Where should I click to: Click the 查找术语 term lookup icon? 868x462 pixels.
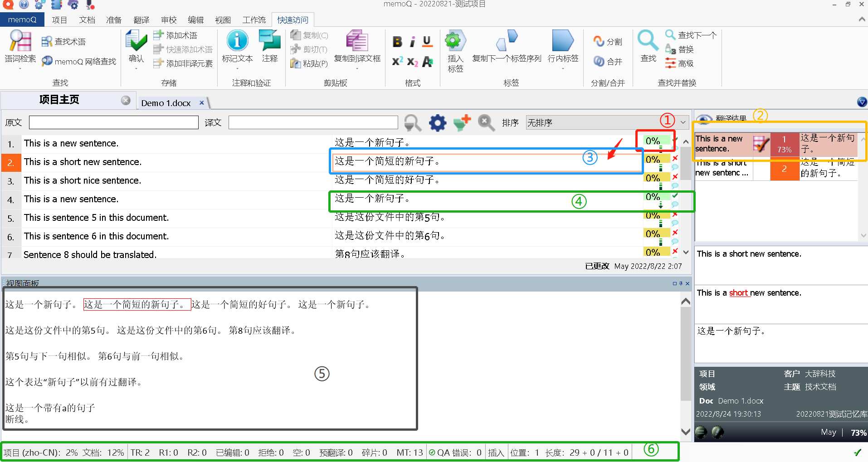(x=47, y=42)
